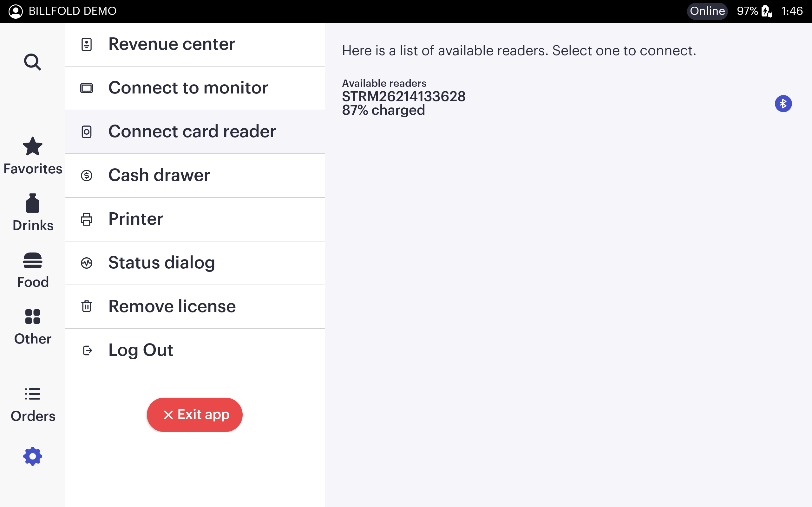Click the search magnifier icon
812x507 pixels.
[x=33, y=62]
